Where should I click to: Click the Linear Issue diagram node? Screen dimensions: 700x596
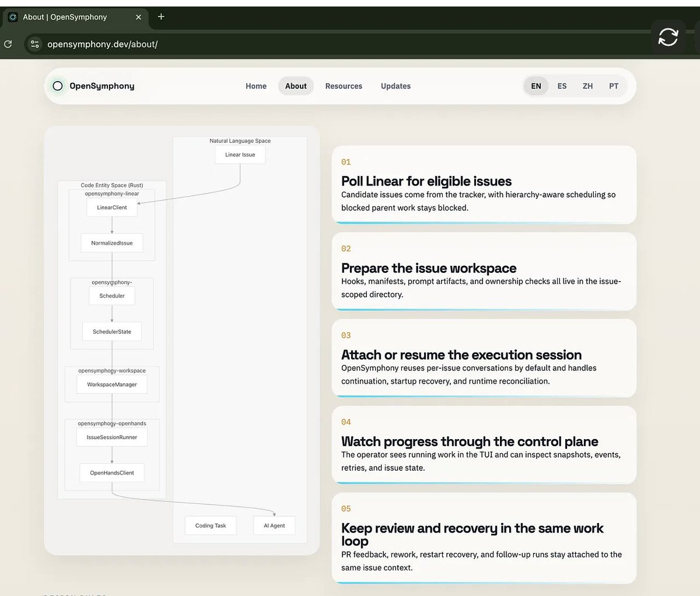pyautogui.click(x=240, y=155)
